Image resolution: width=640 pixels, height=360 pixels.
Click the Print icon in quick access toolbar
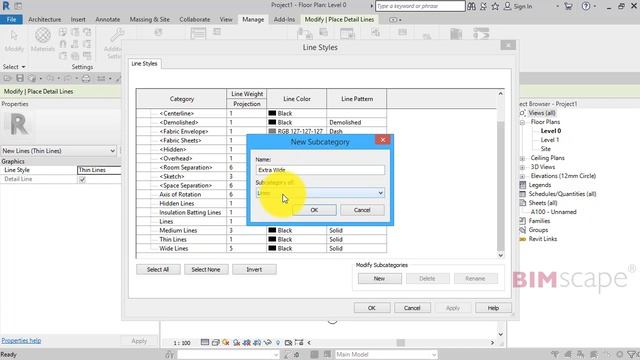point(86,78)
